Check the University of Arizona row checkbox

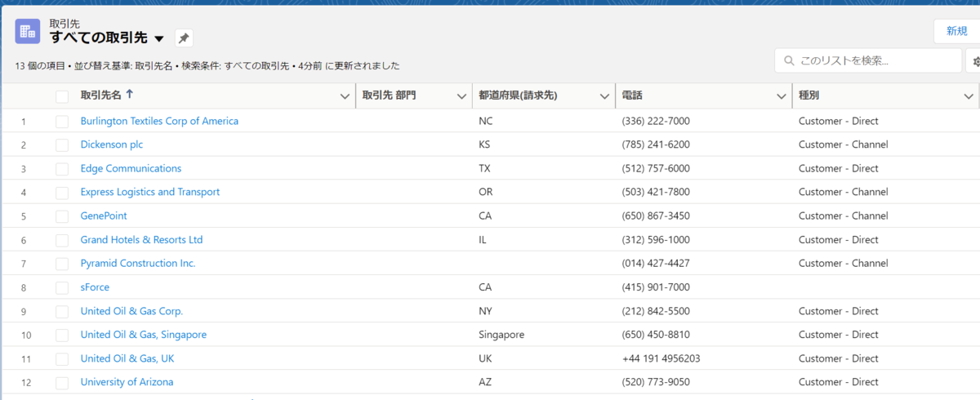pyautogui.click(x=62, y=382)
